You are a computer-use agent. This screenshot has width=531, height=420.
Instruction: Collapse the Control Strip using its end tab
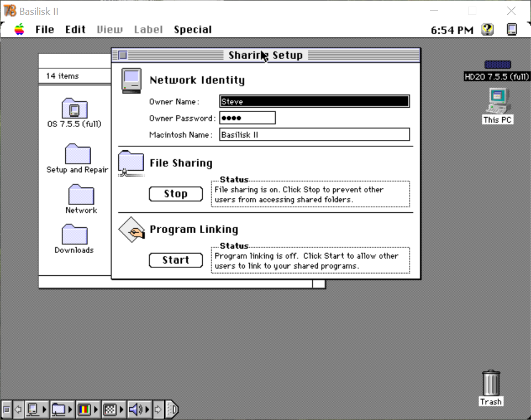[172, 410]
